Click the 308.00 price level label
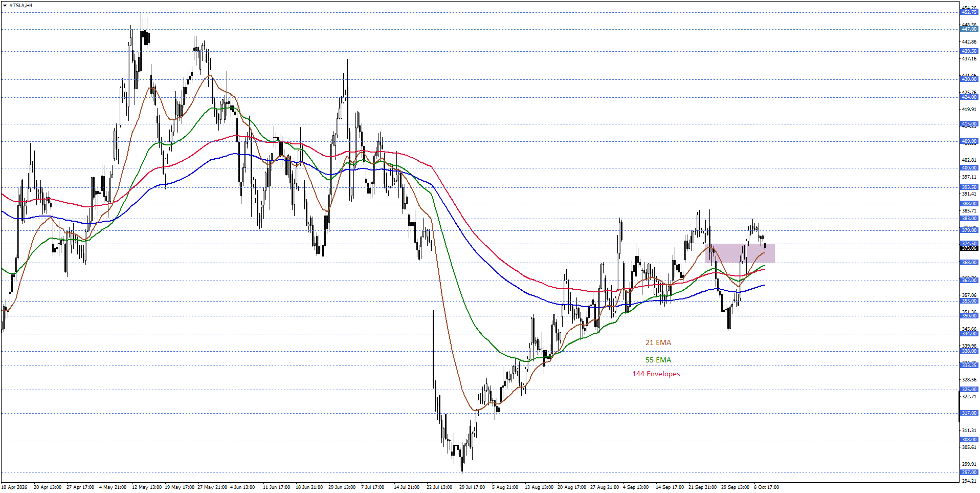 click(x=969, y=440)
